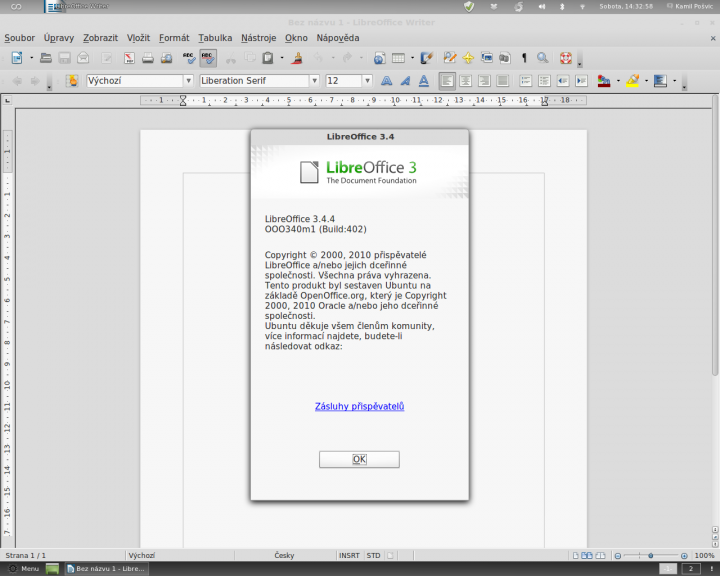
Task: Click the Print file directly icon
Action: click(148, 58)
